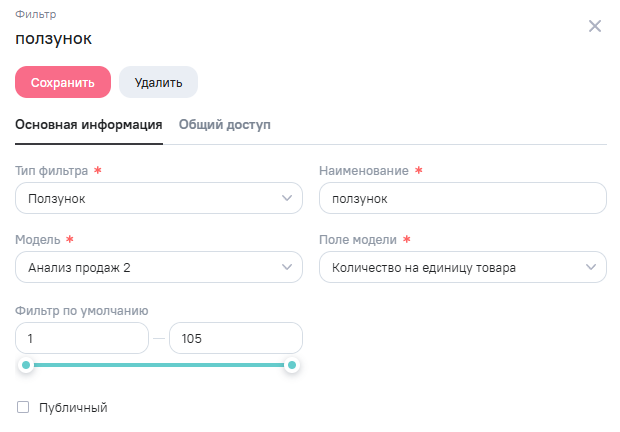Viewport: 620px width, 432px height.
Task: Open the Модель dropdown showing Анализ продаж 2
Action: pyautogui.click(x=150, y=267)
